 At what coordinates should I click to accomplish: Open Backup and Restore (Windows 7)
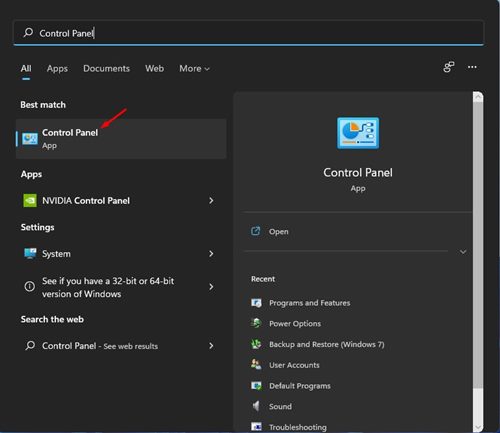[x=317, y=344]
